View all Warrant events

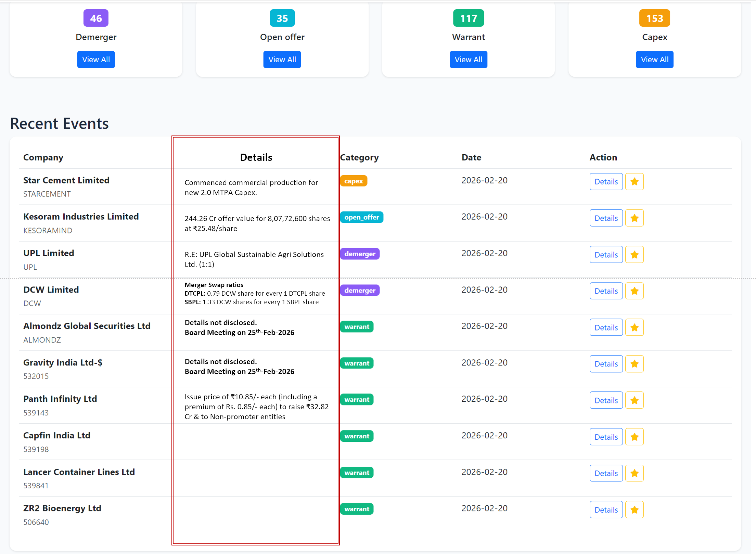468,60
